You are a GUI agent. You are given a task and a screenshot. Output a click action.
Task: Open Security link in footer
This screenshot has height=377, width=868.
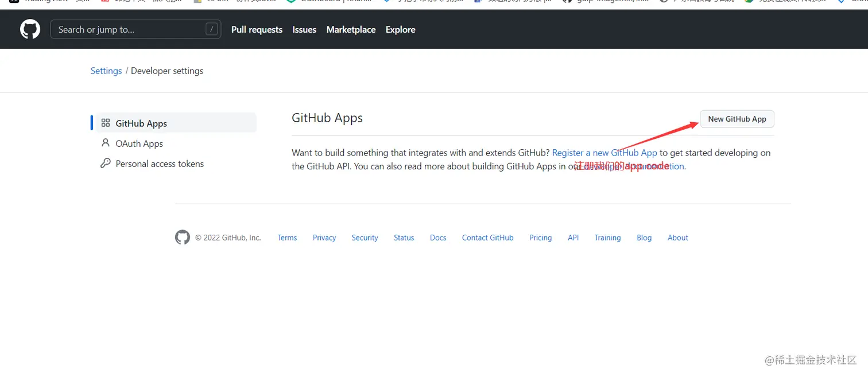365,238
